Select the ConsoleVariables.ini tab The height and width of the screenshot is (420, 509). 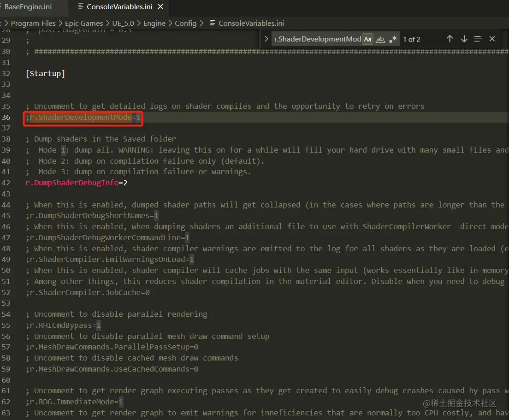(119, 7)
